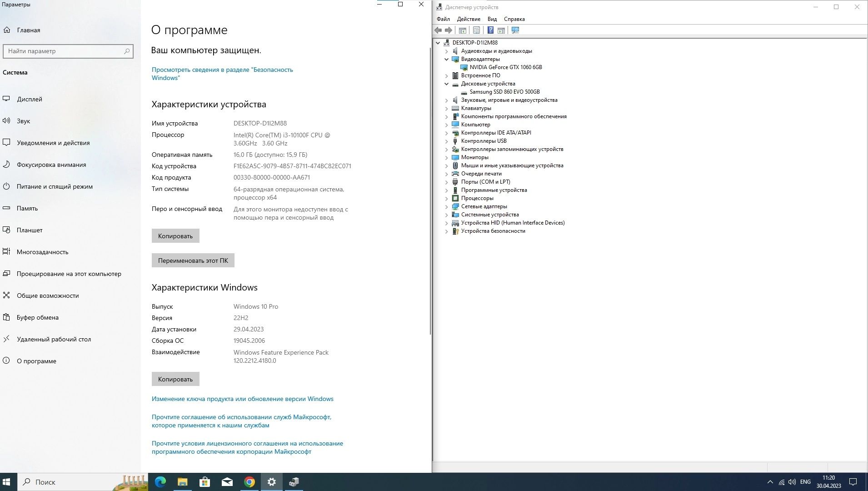Viewport: 868px width, 491px height.
Task: Click Копировать under device specifications
Action: pos(175,236)
